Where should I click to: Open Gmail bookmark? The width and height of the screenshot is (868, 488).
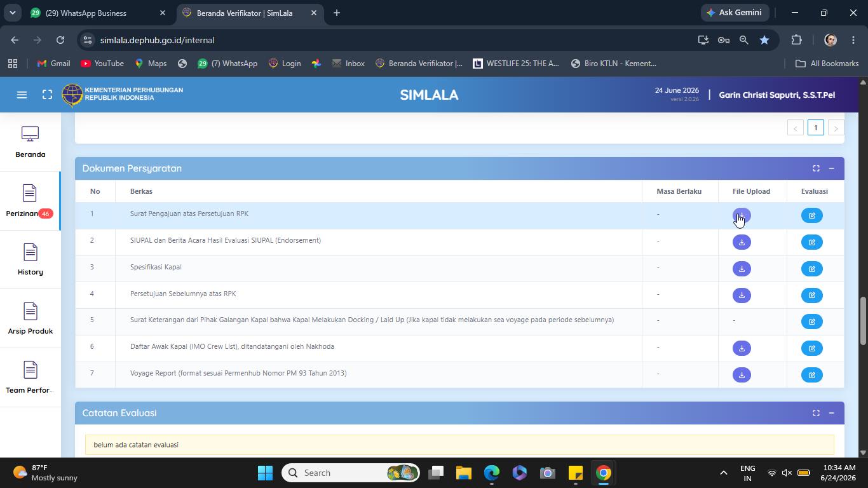coord(53,64)
